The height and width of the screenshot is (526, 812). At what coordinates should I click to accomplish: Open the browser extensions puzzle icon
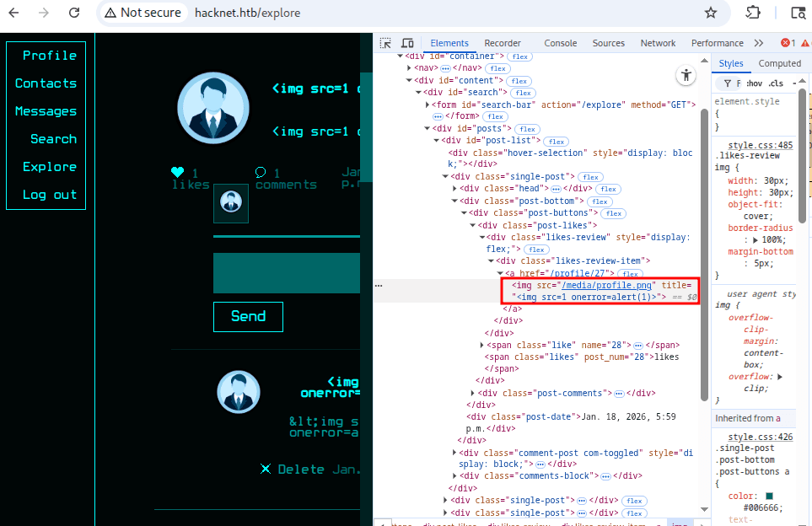point(753,13)
